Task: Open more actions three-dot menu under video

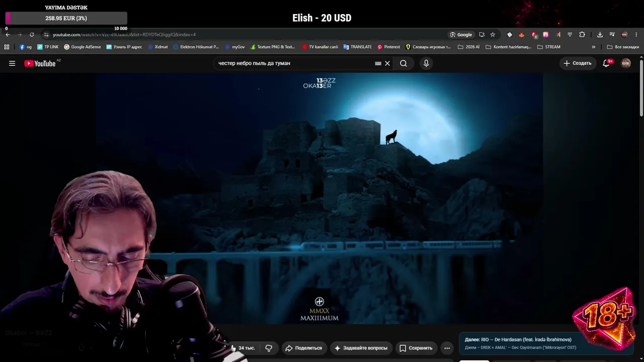Action: [x=447, y=348]
